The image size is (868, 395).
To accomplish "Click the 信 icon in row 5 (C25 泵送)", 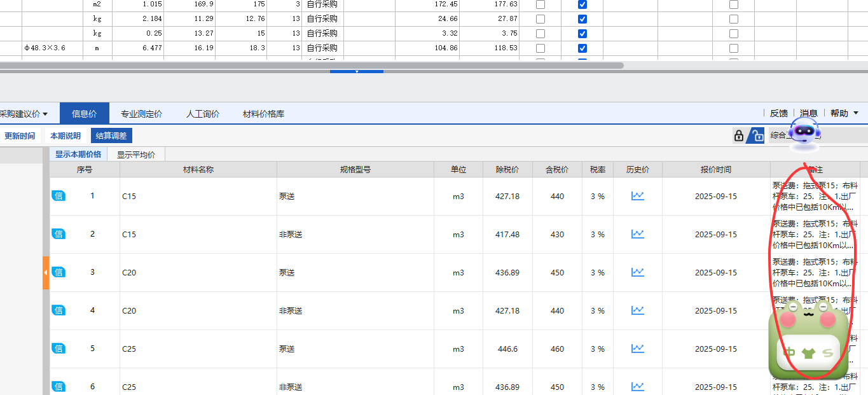I will tap(59, 349).
